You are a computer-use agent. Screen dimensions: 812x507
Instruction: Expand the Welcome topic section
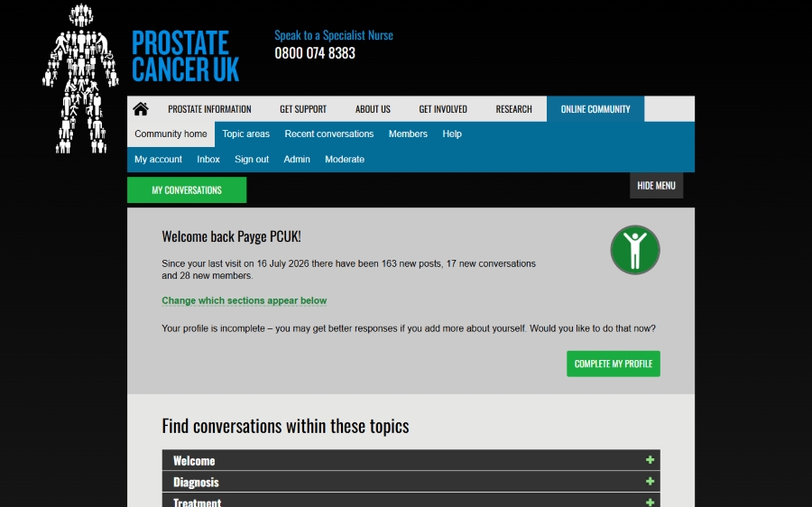point(411,460)
